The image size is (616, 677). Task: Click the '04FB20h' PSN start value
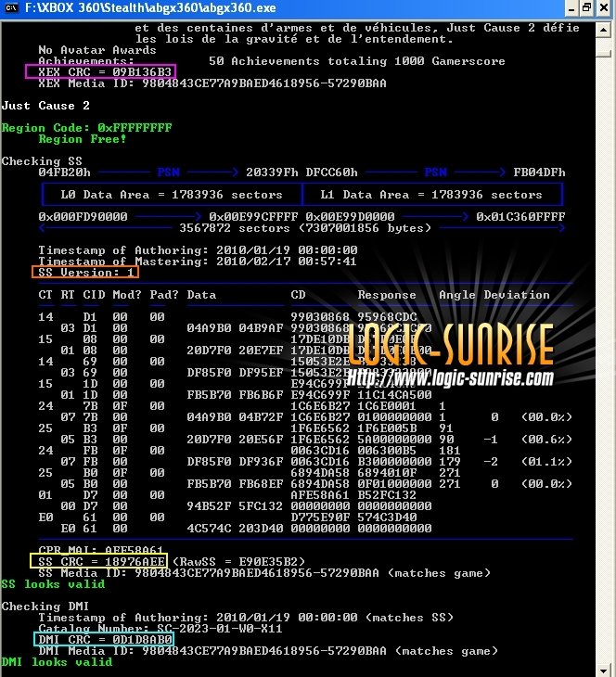tap(64, 172)
